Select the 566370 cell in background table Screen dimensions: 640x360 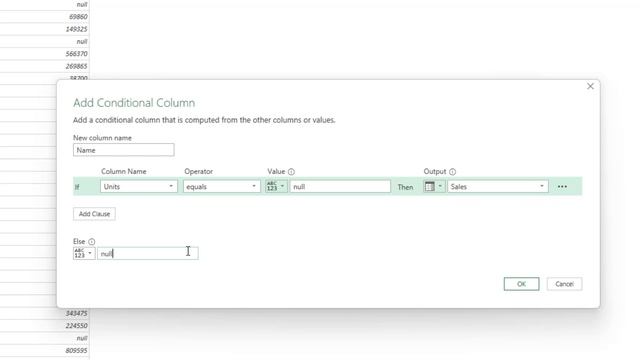pyautogui.click(x=44, y=54)
